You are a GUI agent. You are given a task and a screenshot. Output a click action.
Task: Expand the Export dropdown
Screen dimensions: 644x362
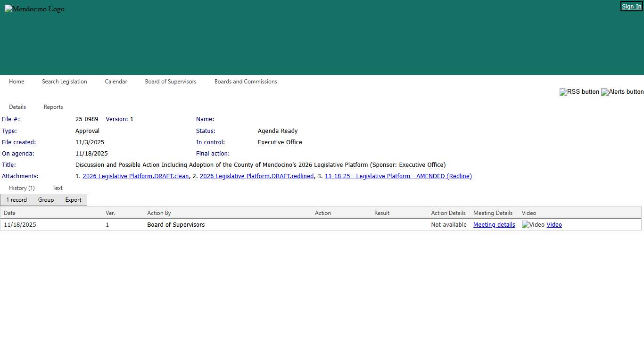pyautogui.click(x=73, y=200)
